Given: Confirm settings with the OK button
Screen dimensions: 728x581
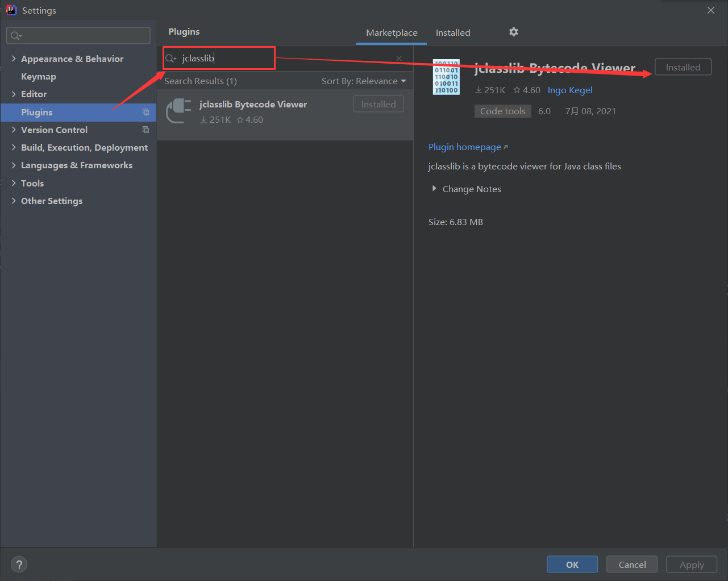Looking at the screenshot, I should tap(572, 564).
